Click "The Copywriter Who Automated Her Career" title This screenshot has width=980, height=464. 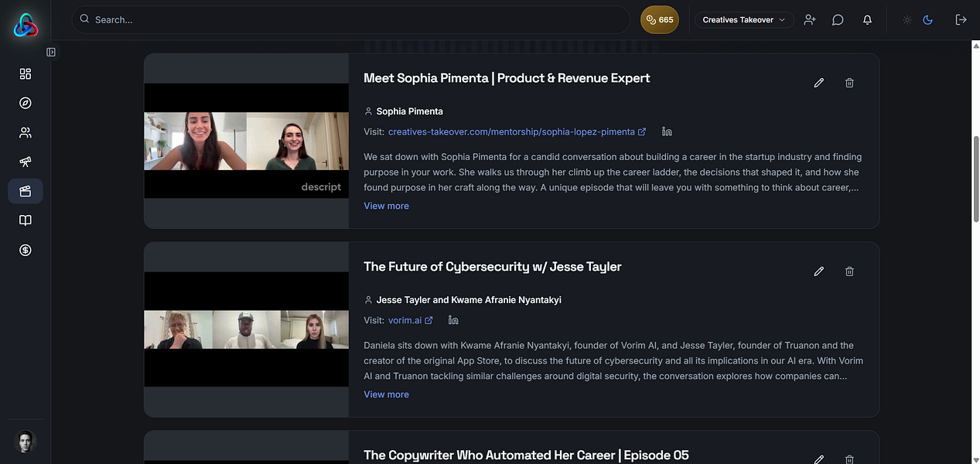point(526,455)
